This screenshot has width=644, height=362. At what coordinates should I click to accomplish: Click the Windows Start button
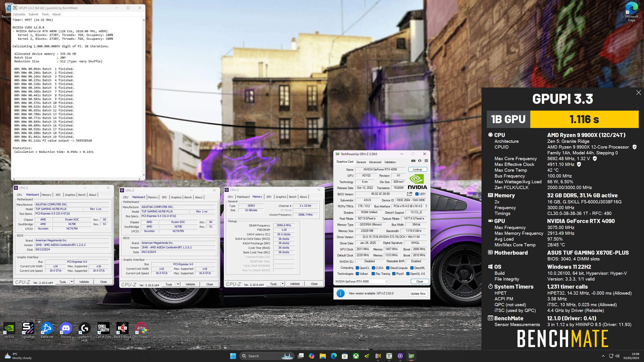[x=233, y=356]
